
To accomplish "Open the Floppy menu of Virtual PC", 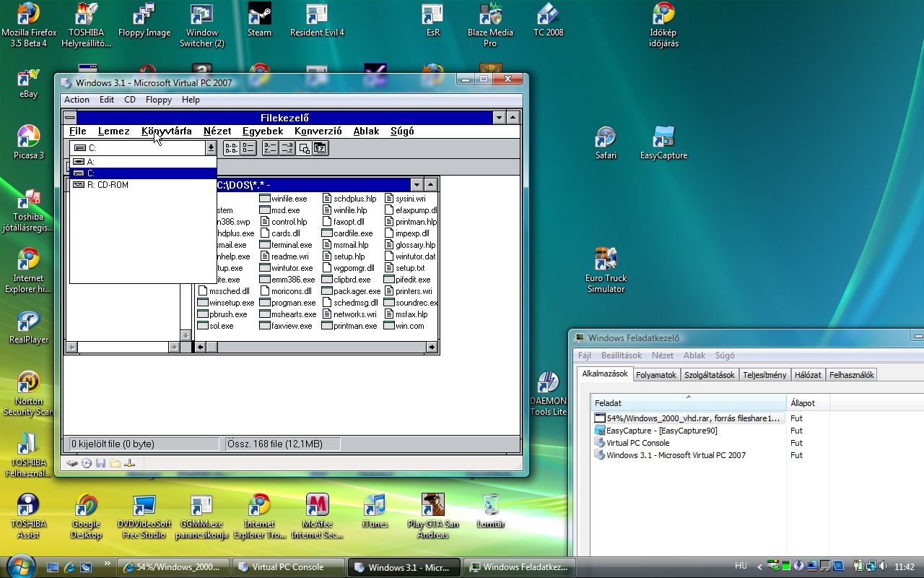I will (x=159, y=100).
